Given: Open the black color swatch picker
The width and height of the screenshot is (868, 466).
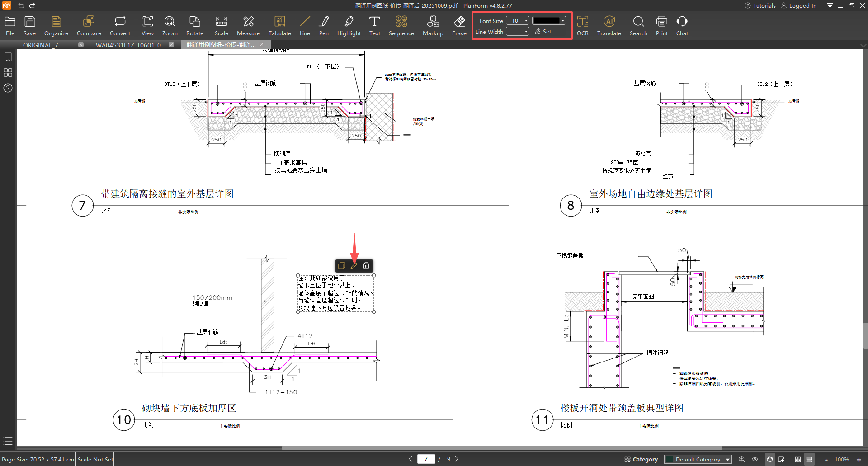Looking at the screenshot, I should click(x=548, y=21).
